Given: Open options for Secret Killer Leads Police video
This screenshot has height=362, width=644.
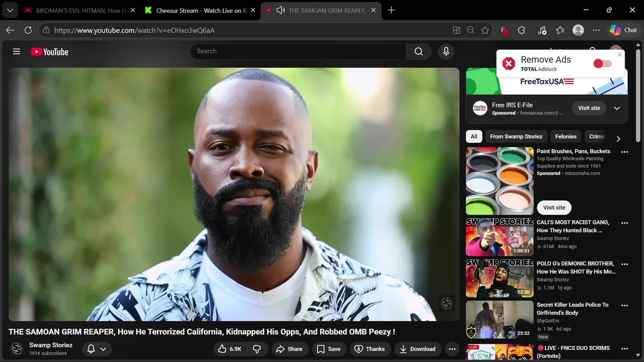Looking at the screenshot, I should (x=624, y=305).
